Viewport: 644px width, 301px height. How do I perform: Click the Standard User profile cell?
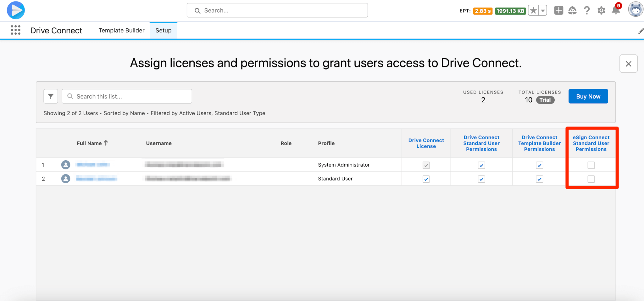(335, 179)
